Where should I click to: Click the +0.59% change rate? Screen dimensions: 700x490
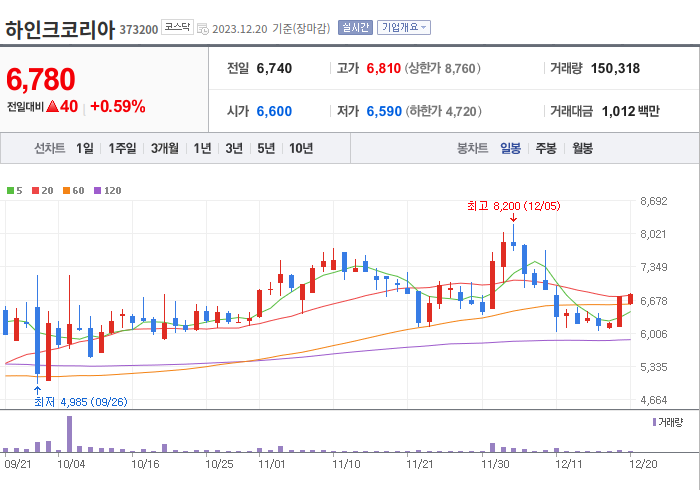pyautogui.click(x=118, y=107)
